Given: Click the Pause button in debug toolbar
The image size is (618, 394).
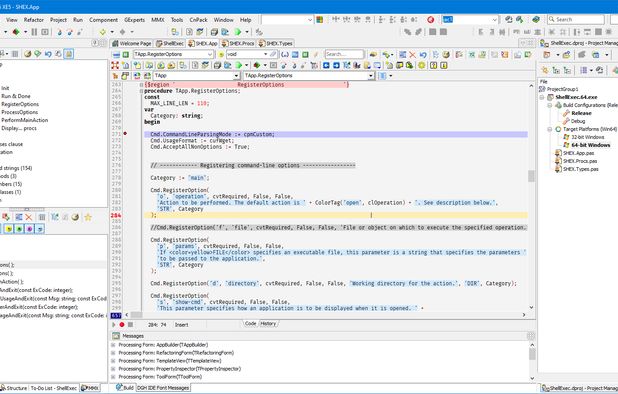Looking at the screenshot, I should click(x=34, y=32).
